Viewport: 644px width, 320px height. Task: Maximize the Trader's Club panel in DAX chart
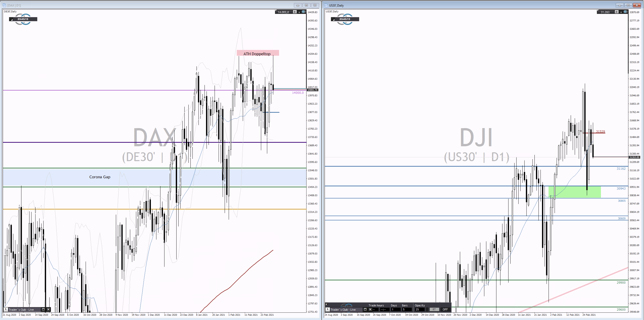click(x=43, y=310)
